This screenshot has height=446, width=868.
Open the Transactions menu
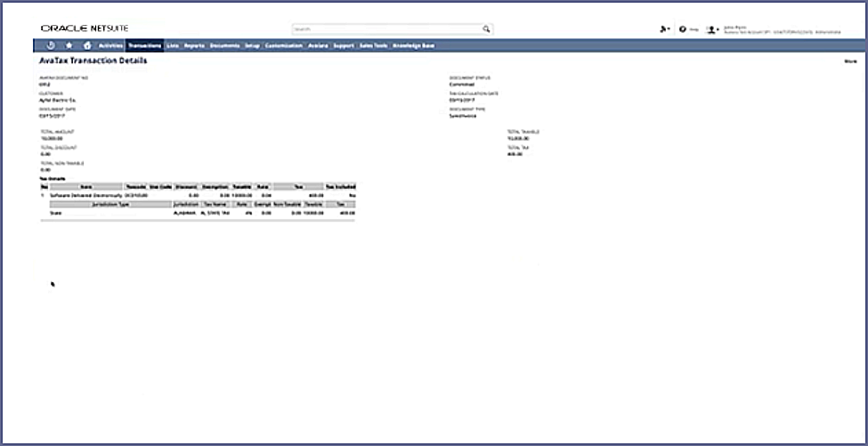tap(144, 45)
